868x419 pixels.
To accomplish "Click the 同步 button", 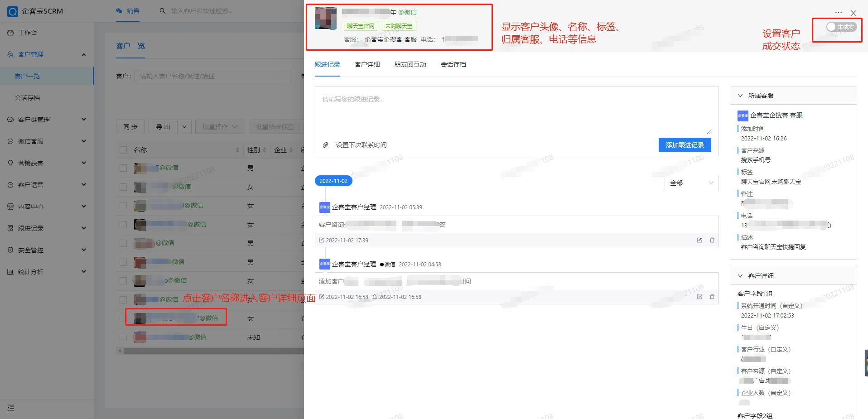I will tap(130, 127).
